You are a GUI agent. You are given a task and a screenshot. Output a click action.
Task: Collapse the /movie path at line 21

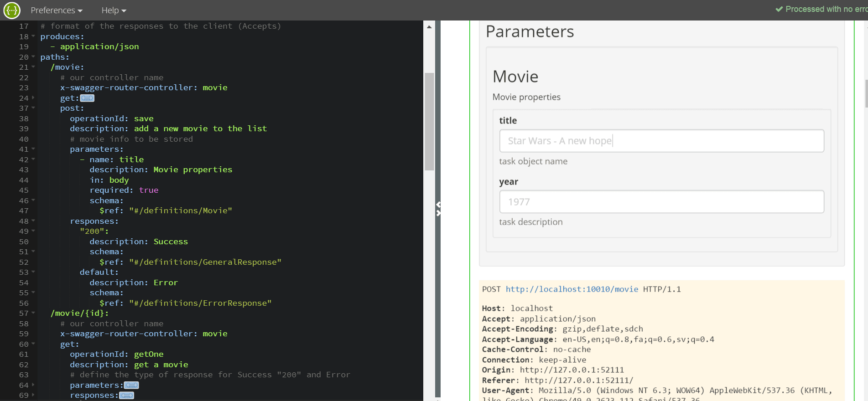tap(33, 67)
